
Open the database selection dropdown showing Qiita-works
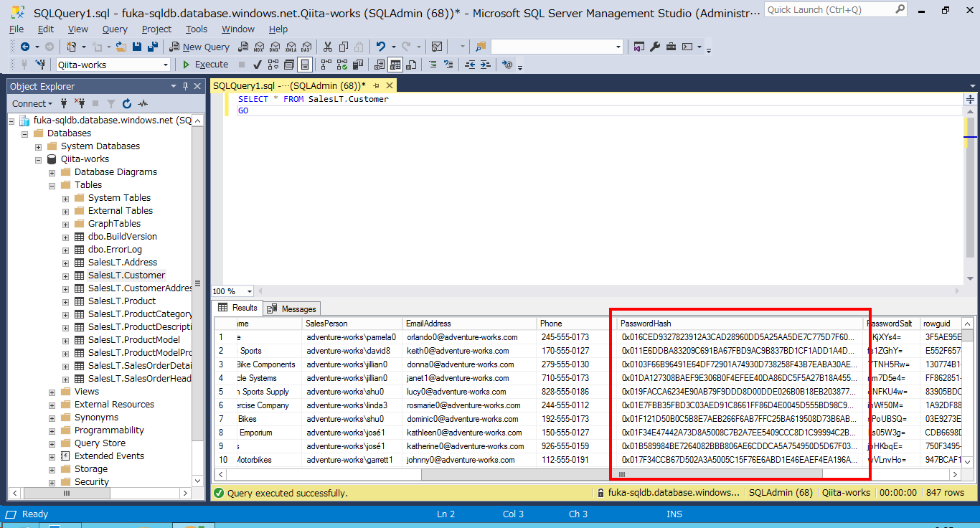(165, 64)
